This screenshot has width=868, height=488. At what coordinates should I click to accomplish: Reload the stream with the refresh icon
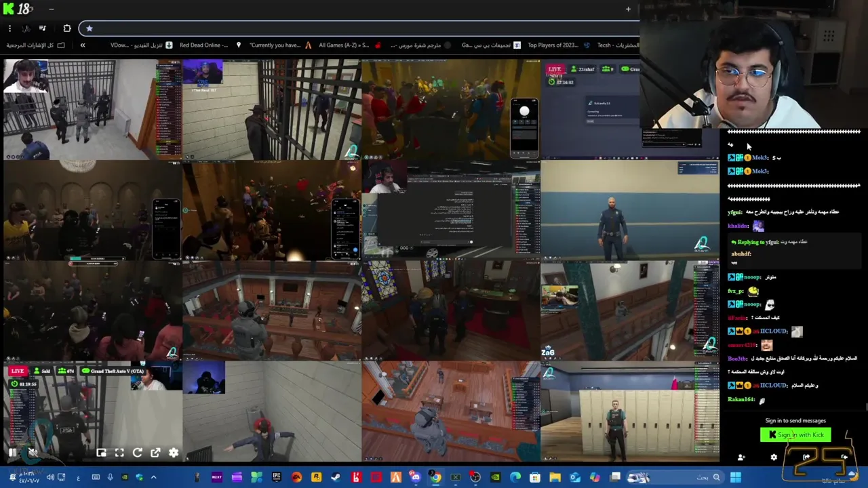click(x=137, y=453)
